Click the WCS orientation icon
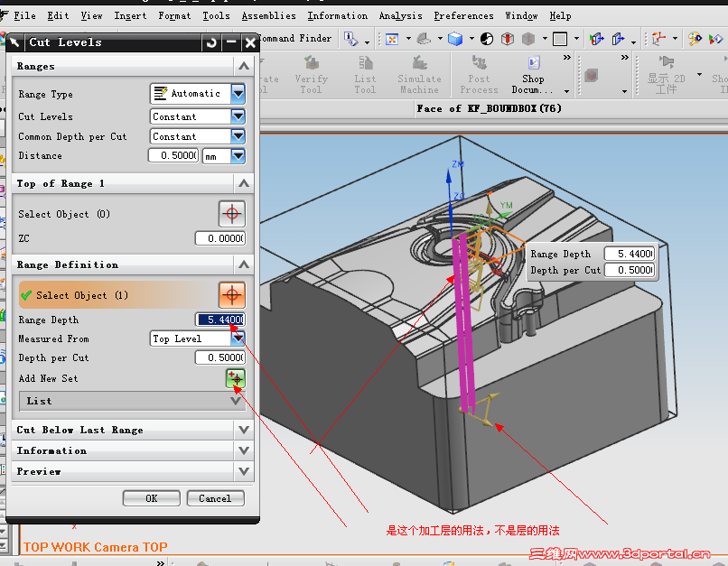This screenshot has height=566, width=728. coord(658,39)
